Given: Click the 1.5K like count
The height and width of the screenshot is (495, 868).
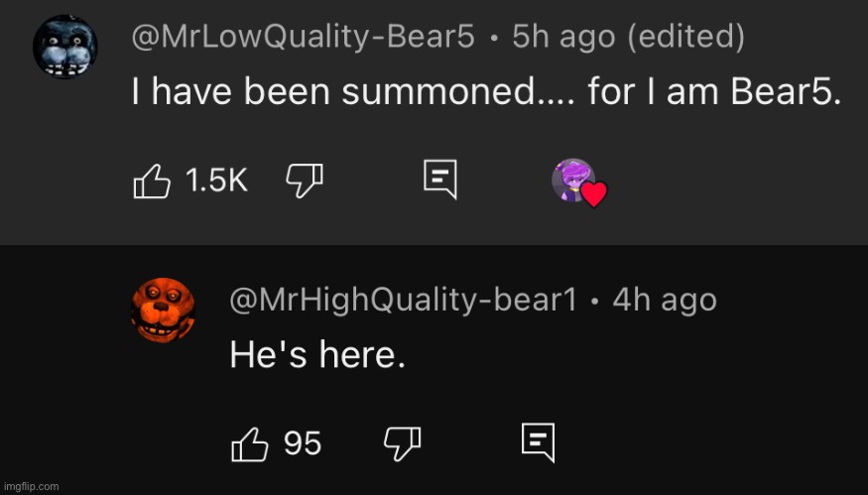Looking at the screenshot, I should pyautogui.click(x=216, y=181).
